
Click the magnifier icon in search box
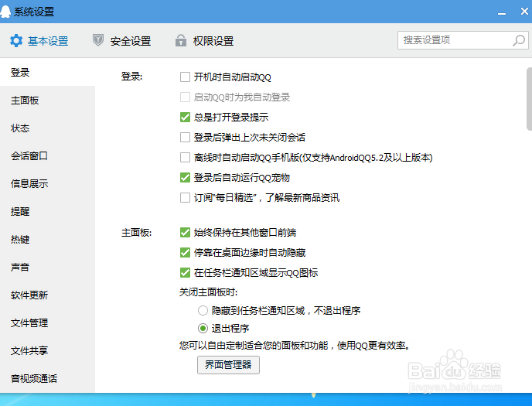(x=519, y=40)
